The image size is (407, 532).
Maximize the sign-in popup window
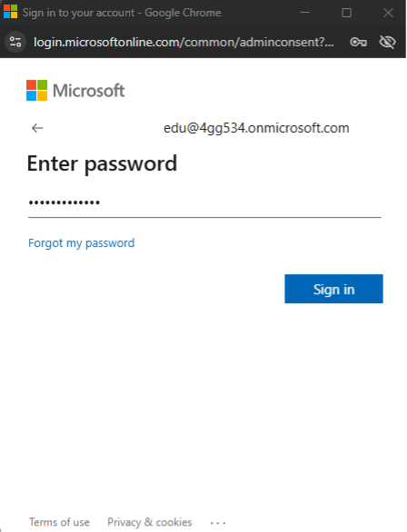click(346, 13)
